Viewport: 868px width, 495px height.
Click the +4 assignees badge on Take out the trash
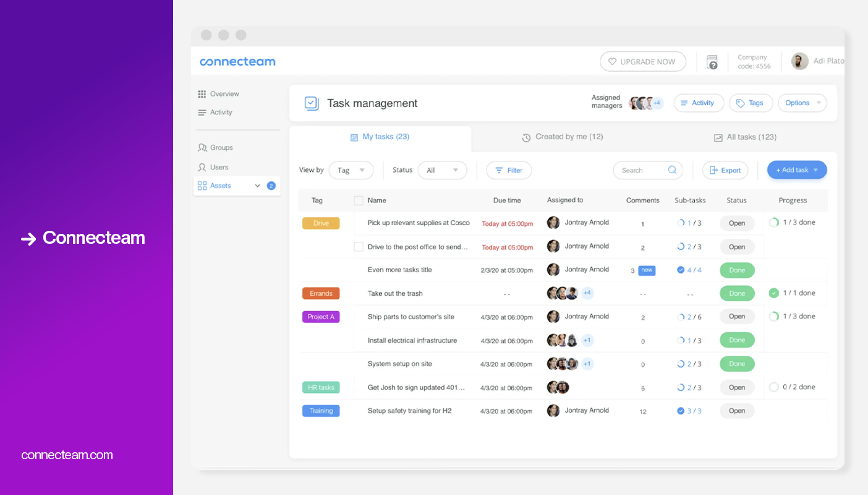(x=587, y=293)
